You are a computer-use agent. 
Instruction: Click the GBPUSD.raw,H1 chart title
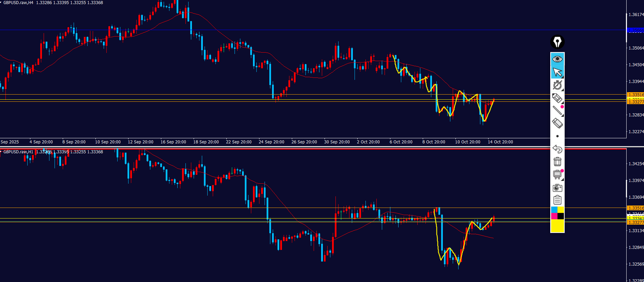(18, 152)
